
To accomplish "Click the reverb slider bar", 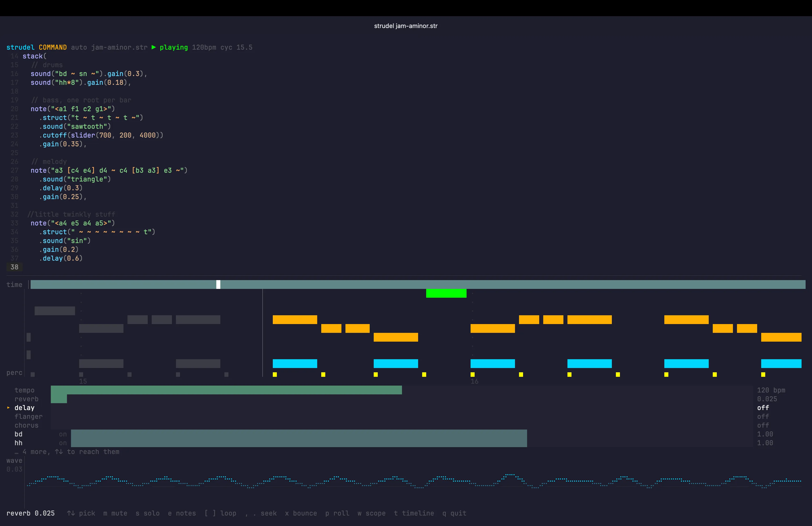I will [x=401, y=399].
